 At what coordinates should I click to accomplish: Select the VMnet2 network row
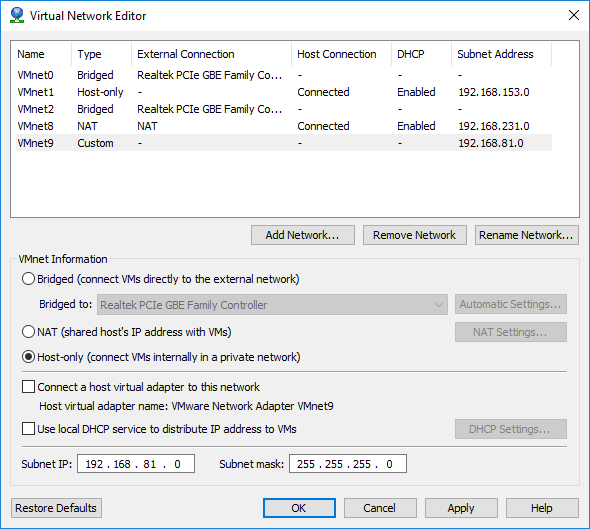click(x=284, y=109)
